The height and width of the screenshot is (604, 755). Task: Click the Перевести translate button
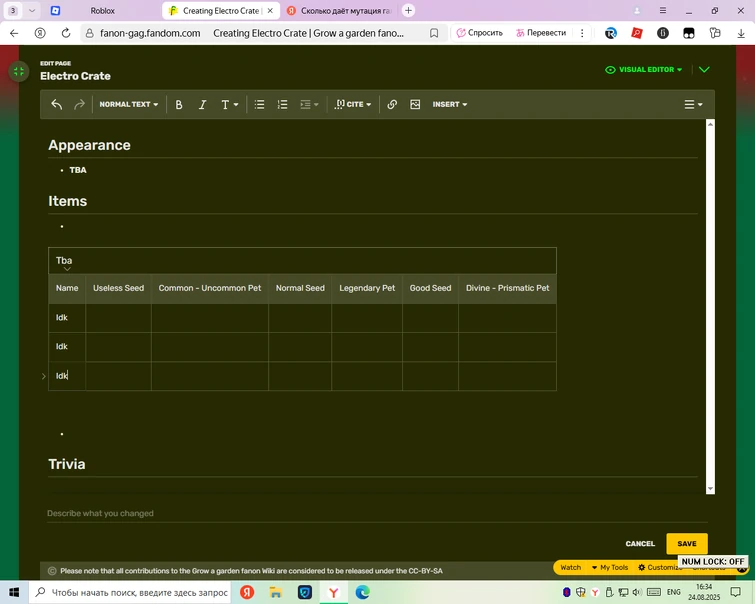(x=541, y=33)
